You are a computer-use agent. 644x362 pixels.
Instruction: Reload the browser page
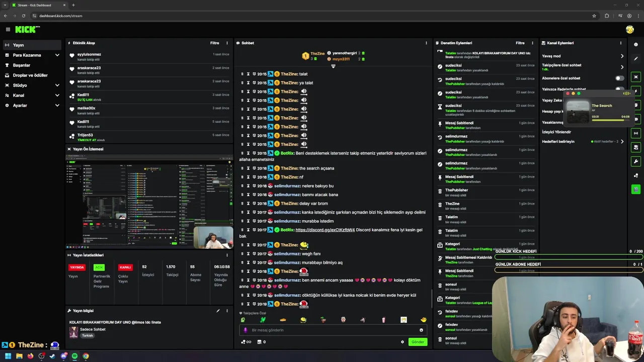coord(23,16)
